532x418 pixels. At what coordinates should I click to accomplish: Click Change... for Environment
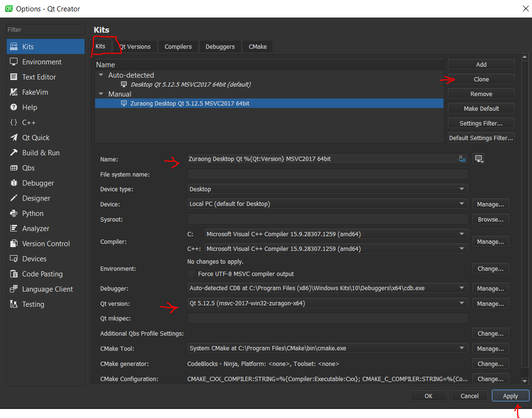tap(490, 268)
